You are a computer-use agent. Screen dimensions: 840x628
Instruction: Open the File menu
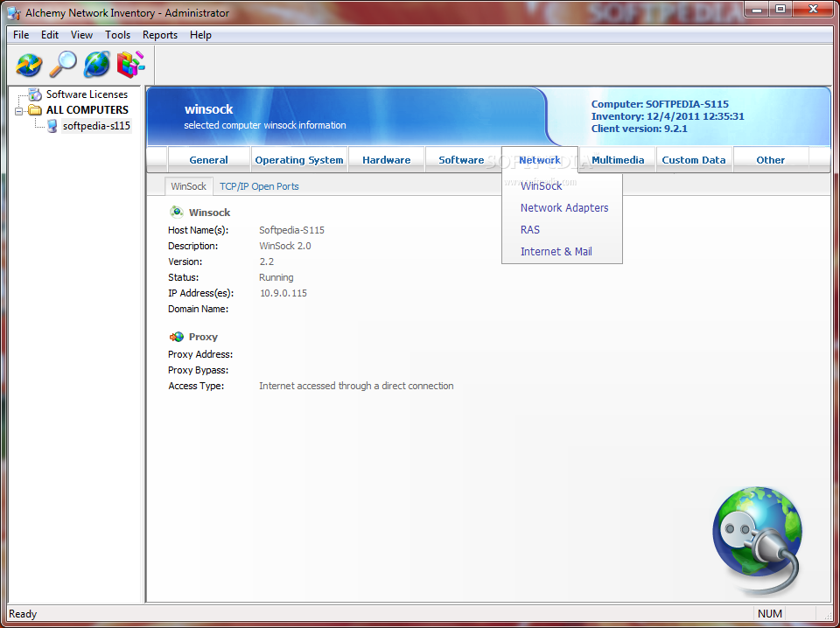point(21,35)
